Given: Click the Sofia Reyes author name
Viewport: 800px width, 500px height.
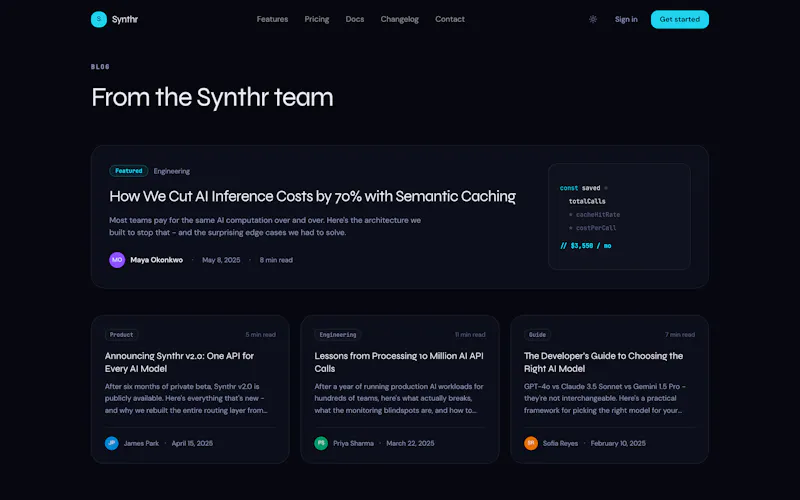Looking at the screenshot, I should pyautogui.click(x=560, y=443).
